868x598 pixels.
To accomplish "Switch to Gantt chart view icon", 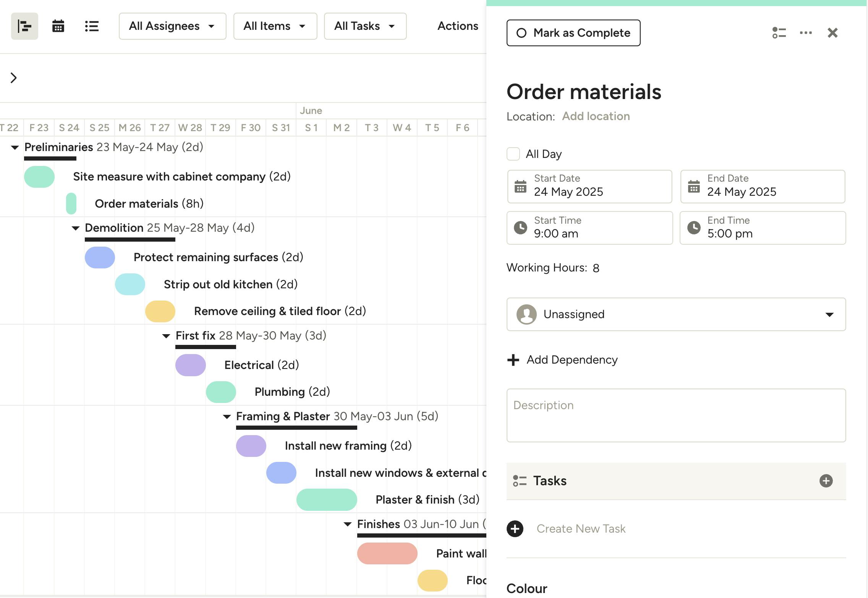I will 24,26.
